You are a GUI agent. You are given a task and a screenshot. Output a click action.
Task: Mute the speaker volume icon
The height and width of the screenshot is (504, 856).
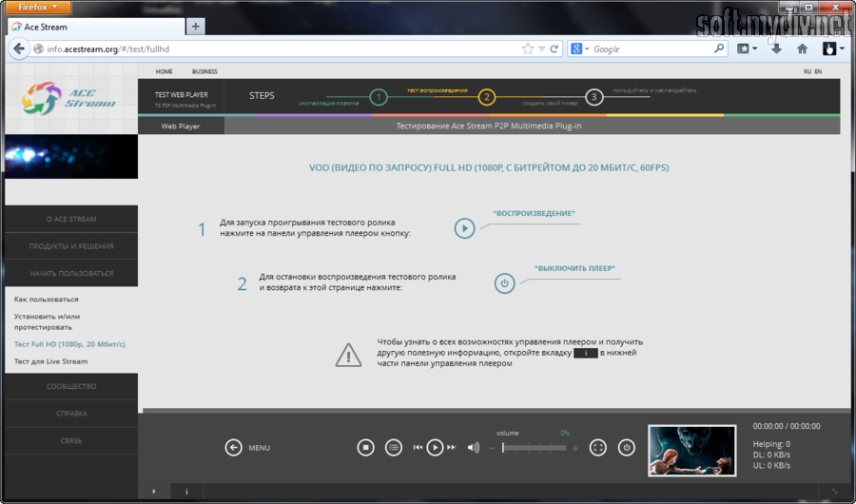[x=474, y=447]
